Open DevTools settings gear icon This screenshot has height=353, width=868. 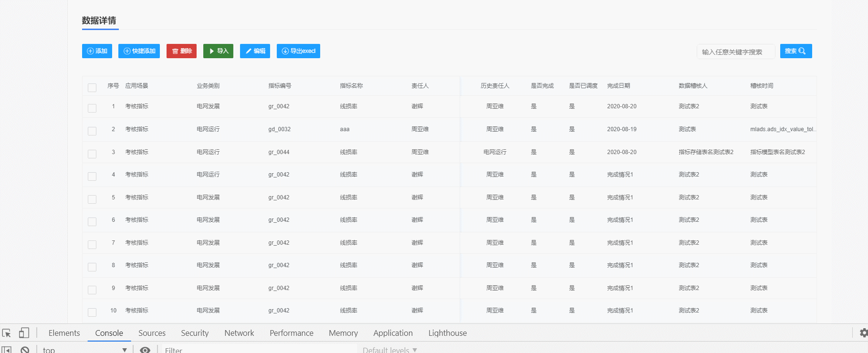863,333
